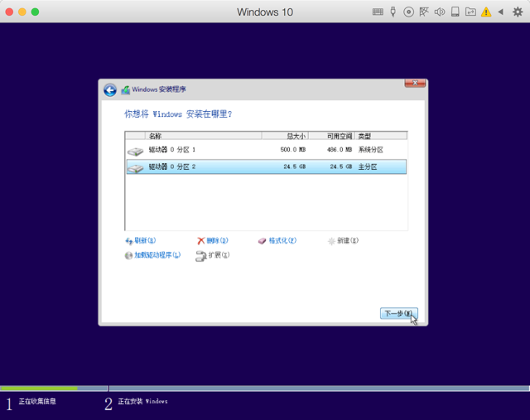Click the disc icon beside 加载驱动程序

point(128,255)
